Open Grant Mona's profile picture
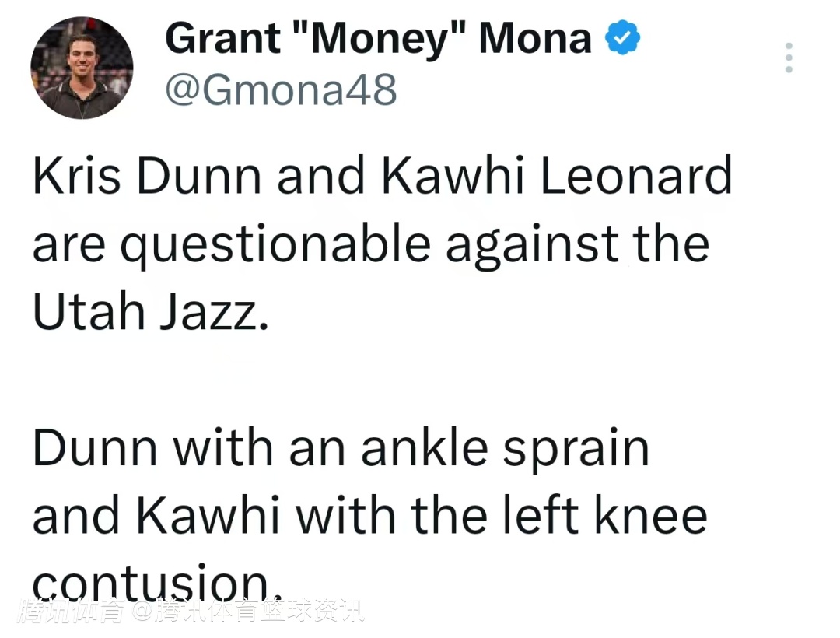This screenshot has height=638, width=840. 82,68
